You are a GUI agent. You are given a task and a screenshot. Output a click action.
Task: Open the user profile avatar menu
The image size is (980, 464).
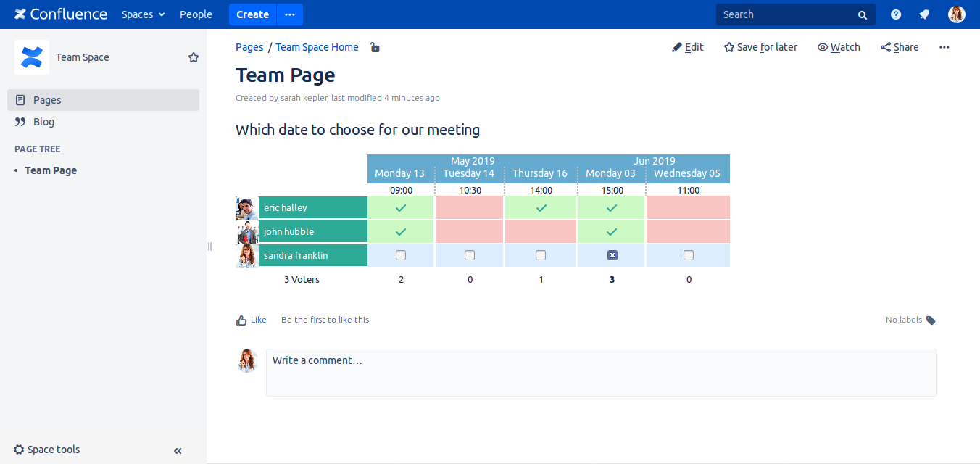pyautogui.click(x=956, y=14)
